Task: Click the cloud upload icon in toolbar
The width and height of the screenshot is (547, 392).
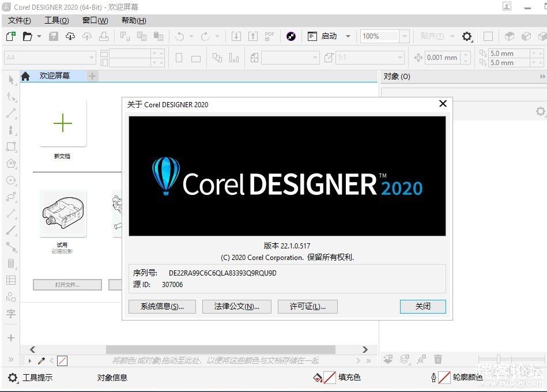Action: pyautogui.click(x=87, y=36)
